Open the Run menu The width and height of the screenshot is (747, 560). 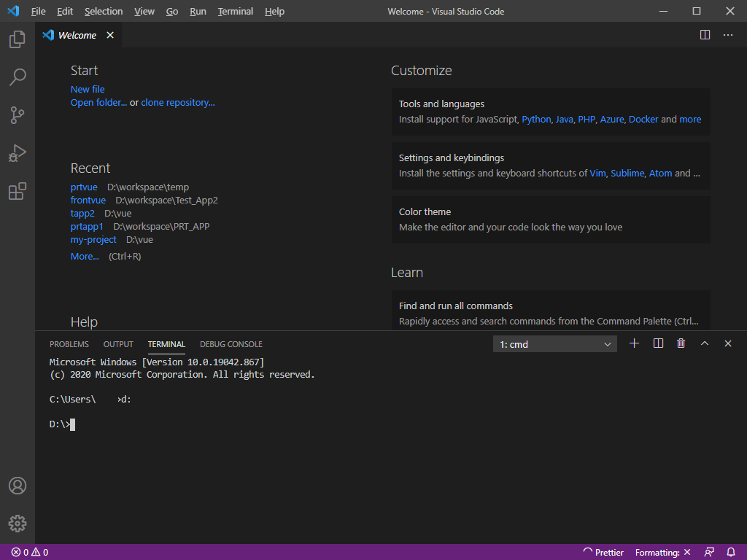coord(198,12)
